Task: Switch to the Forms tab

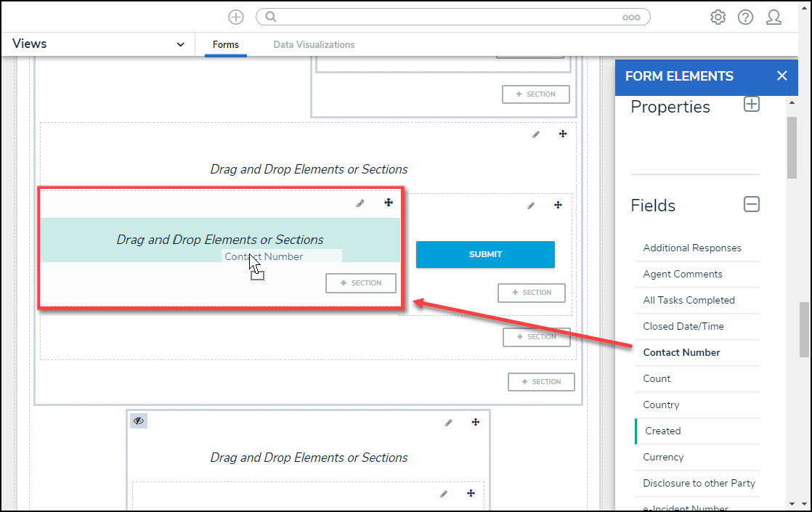Action: [x=226, y=45]
